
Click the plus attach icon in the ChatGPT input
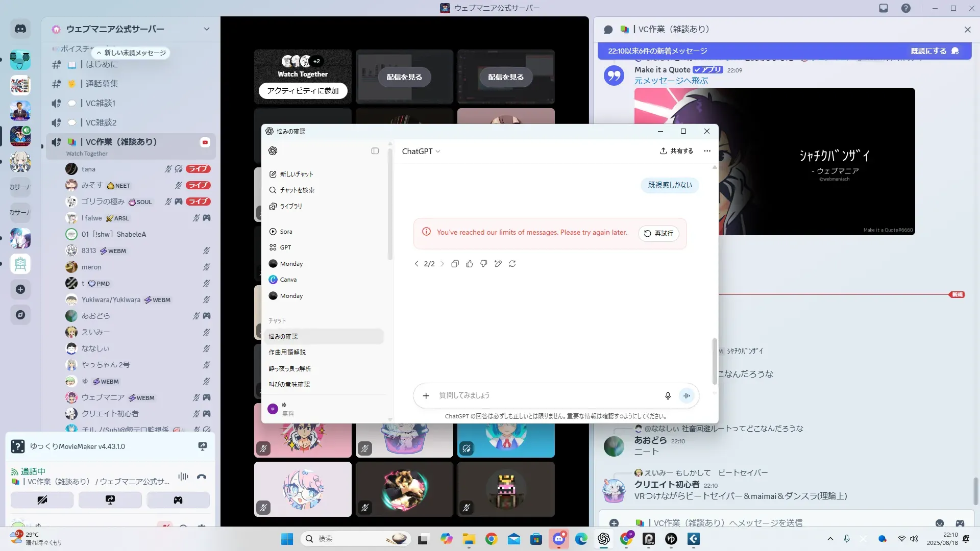pyautogui.click(x=426, y=396)
